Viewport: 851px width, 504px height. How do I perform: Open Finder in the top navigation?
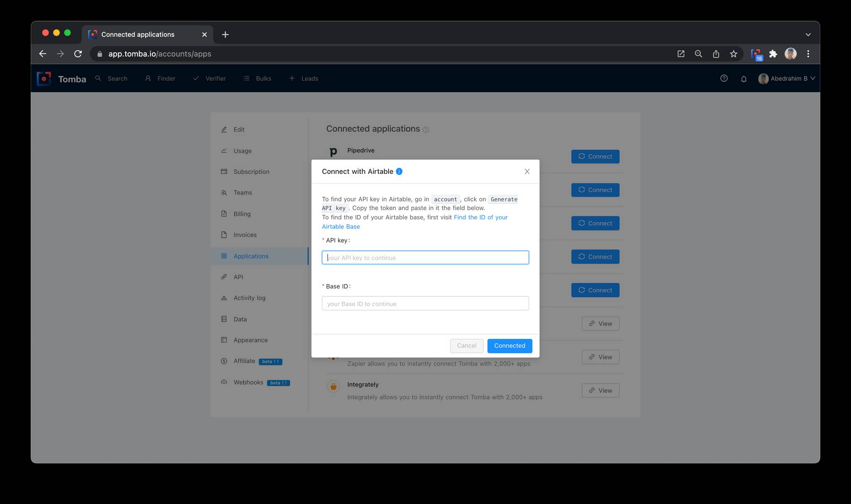click(160, 78)
